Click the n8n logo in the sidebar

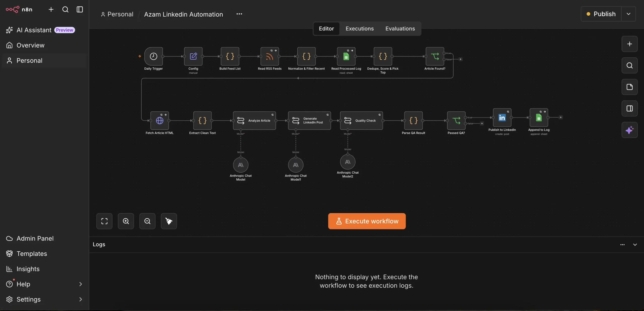point(19,10)
